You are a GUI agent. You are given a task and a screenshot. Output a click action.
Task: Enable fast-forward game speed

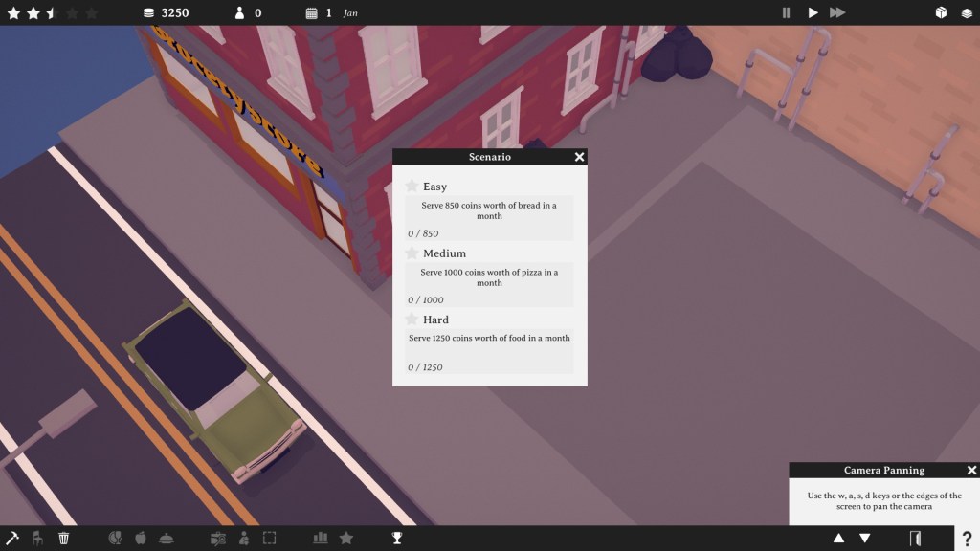tap(837, 12)
